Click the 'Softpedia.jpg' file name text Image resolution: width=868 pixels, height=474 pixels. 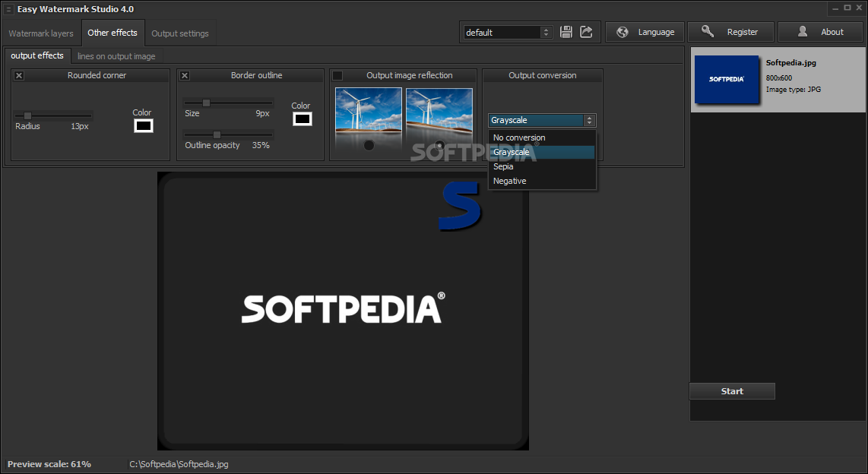tap(791, 63)
